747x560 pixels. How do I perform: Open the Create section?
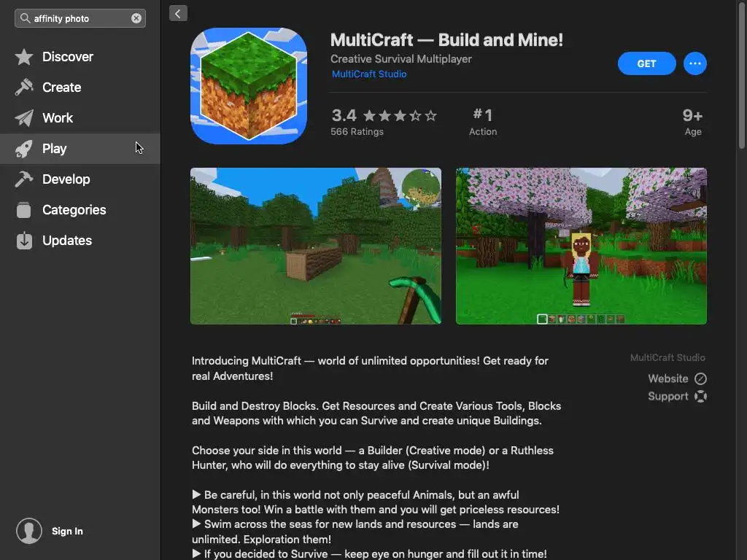point(80,87)
